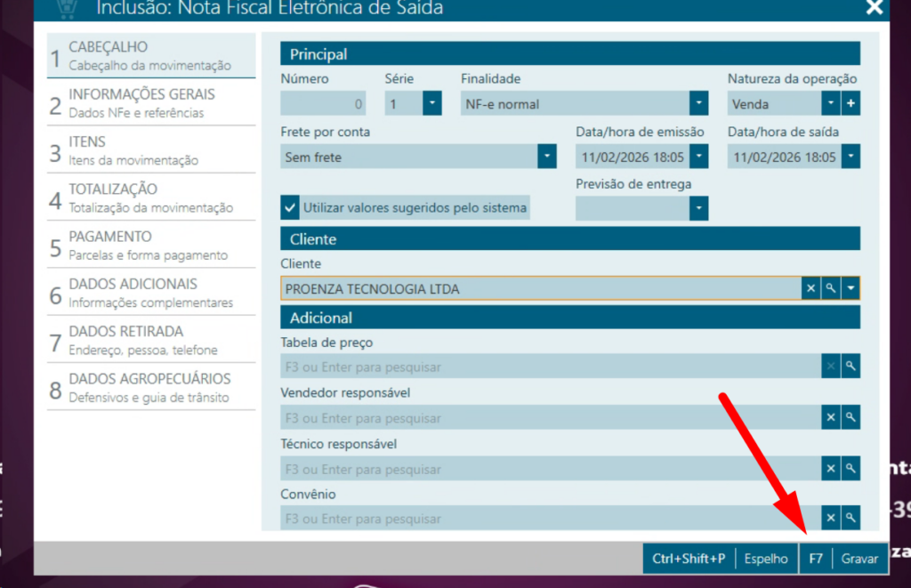Open the Data/hora de emissão date picker

tap(699, 157)
